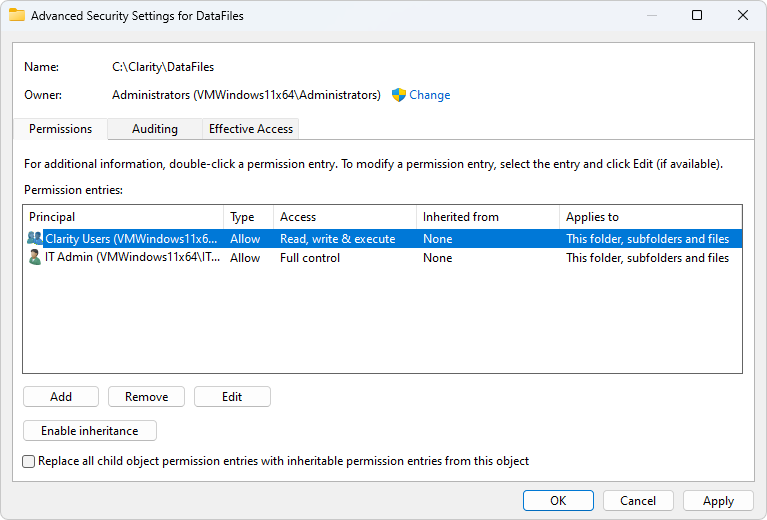This screenshot has height=520, width=767.
Task: Click the UAC shield icon beside Change
Action: (x=399, y=95)
